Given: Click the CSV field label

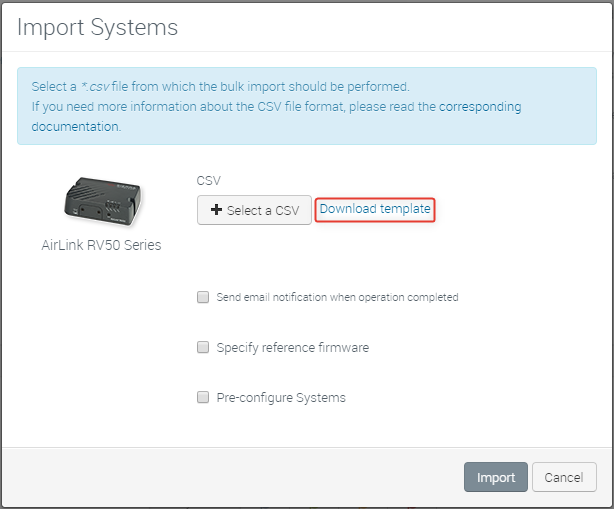Looking at the screenshot, I should 208,181.
